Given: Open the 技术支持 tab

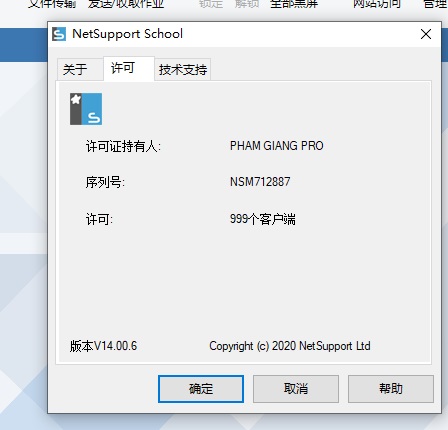Looking at the screenshot, I should pyautogui.click(x=183, y=69).
